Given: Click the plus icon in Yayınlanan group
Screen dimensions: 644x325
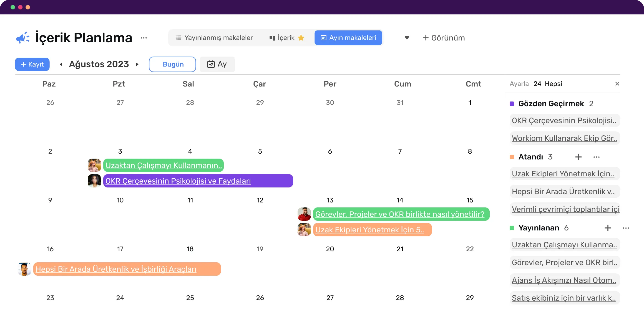Looking at the screenshot, I should (608, 228).
